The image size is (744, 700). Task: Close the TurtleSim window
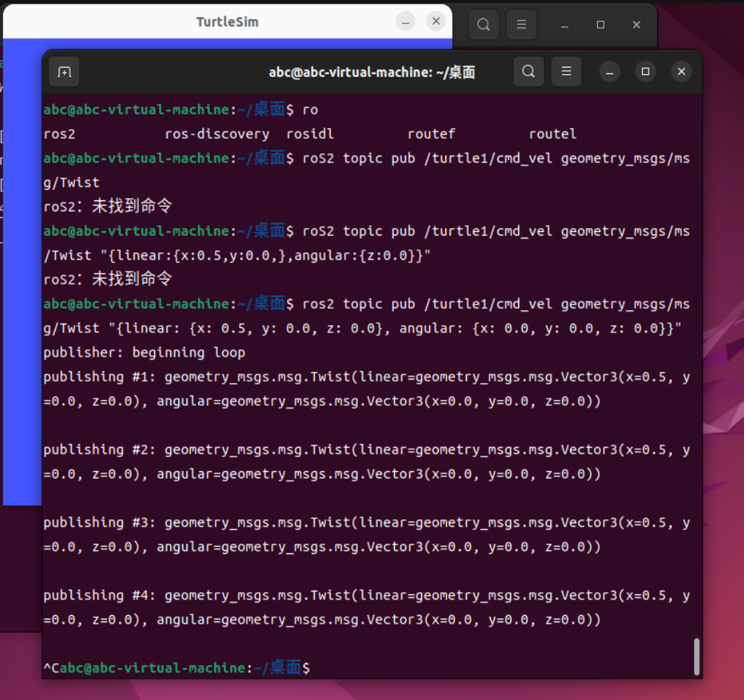[436, 21]
